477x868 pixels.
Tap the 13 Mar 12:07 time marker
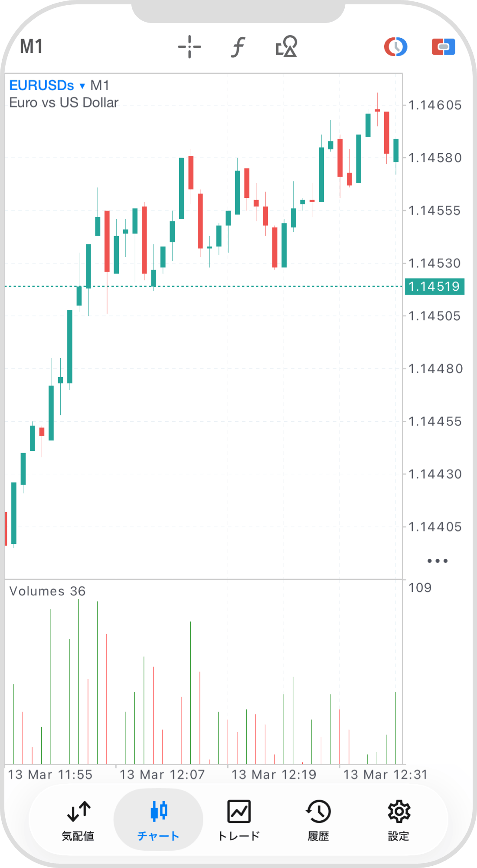(x=162, y=775)
